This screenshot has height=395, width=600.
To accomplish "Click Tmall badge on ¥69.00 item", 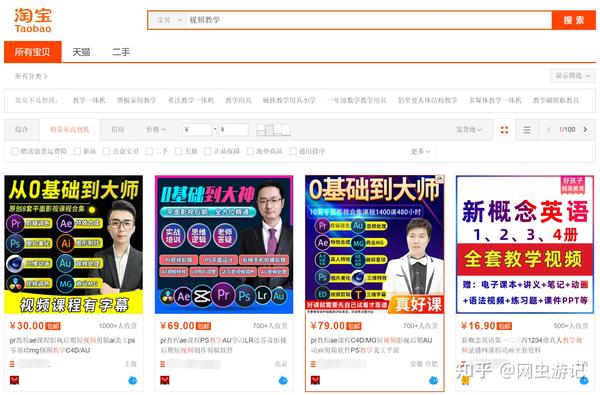I will (165, 380).
